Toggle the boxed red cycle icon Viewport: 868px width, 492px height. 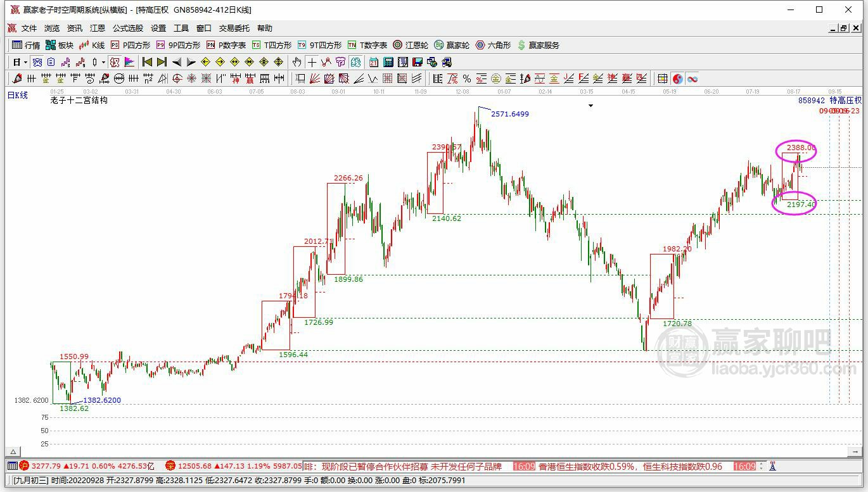tap(115, 62)
